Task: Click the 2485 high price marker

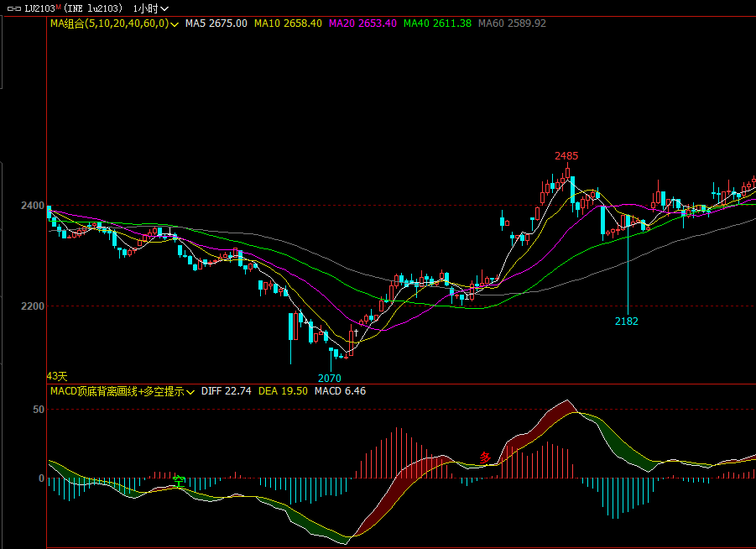Action: [566, 156]
